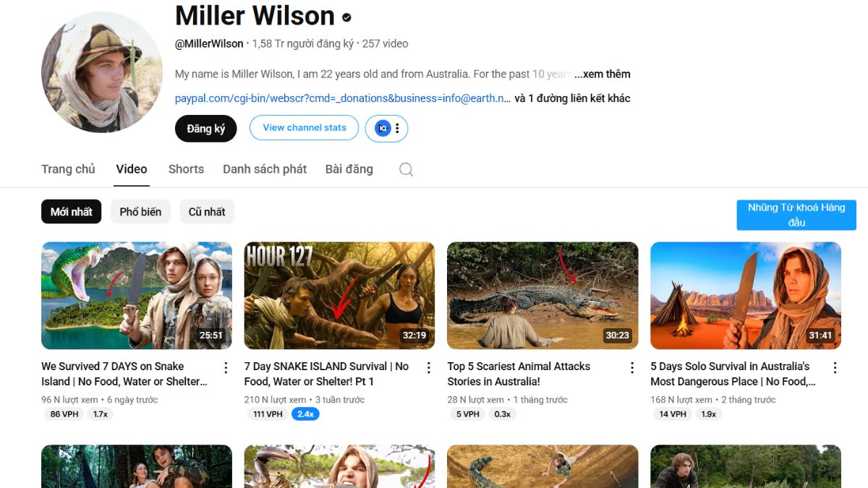This screenshot has height=488, width=868.
Task: Select the Video tab
Action: [132, 169]
